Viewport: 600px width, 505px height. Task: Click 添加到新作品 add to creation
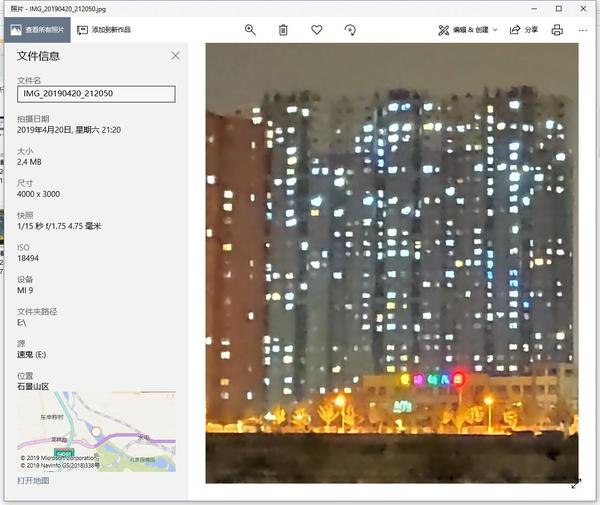(x=104, y=30)
